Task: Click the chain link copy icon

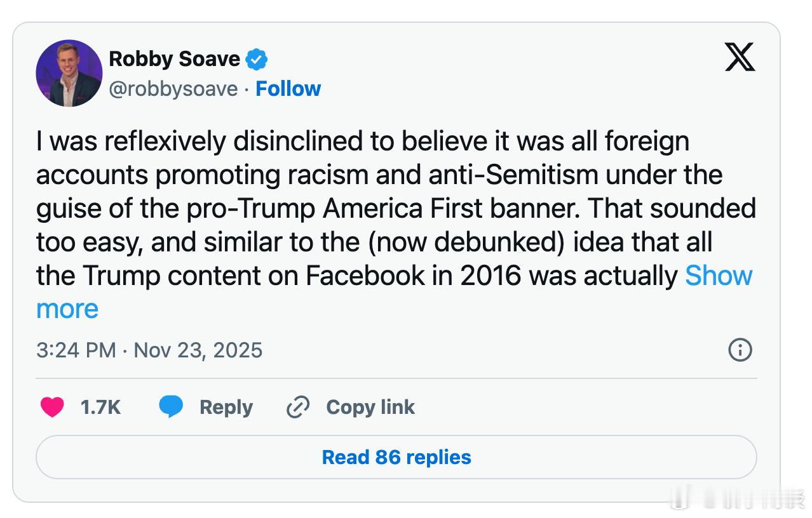Action: click(x=297, y=407)
